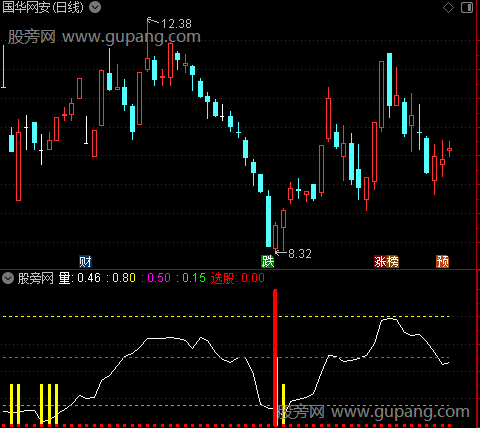
Task: Click the orange 预 marker badge
Action: 442,262
